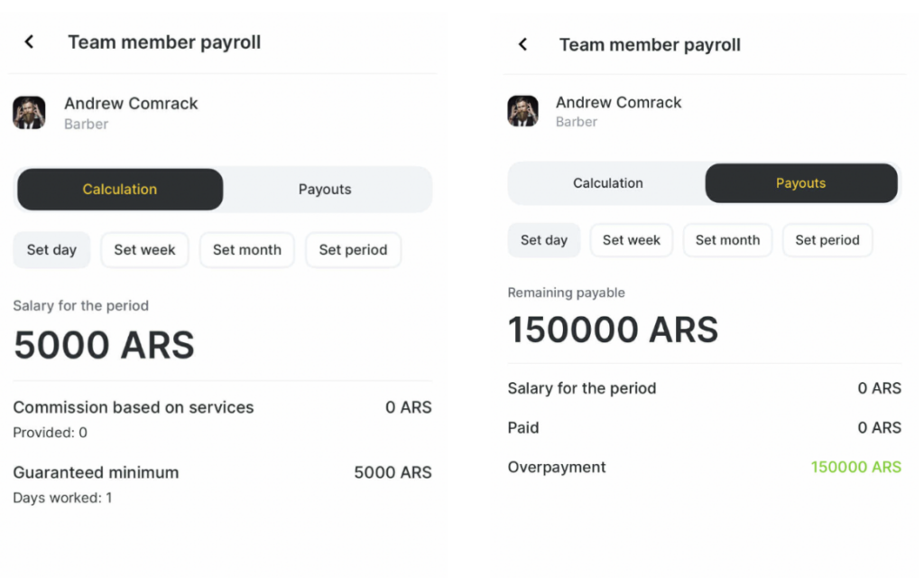Open Andrew Comrack avatar in right panel
The height and width of the screenshot is (578, 924).
click(x=522, y=111)
